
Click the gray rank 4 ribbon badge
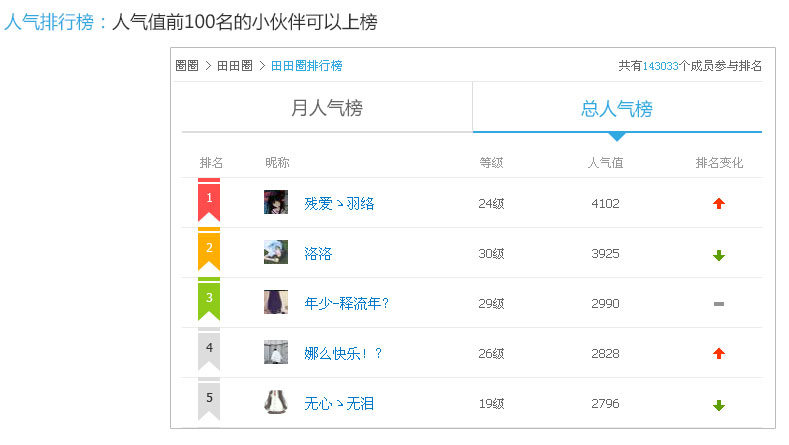click(209, 349)
